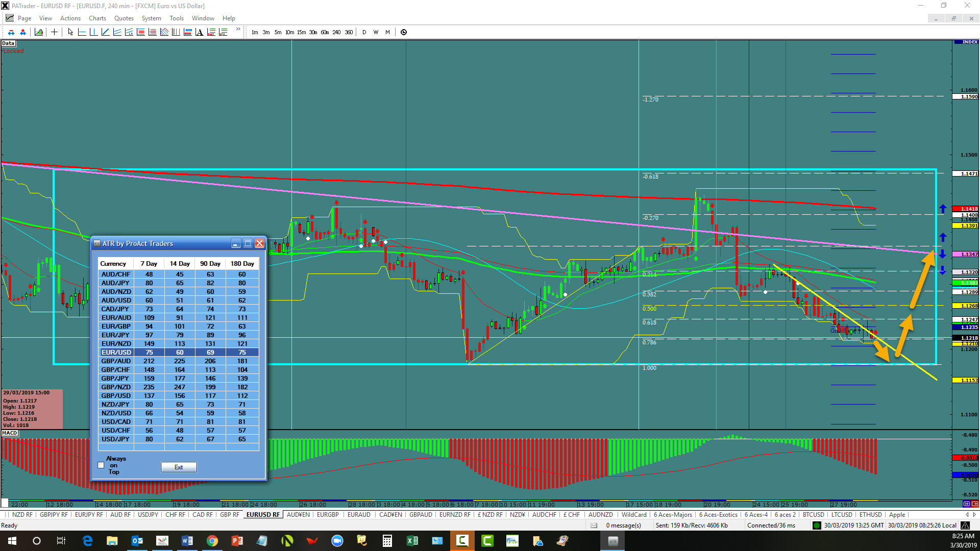980x551 pixels.
Task: Set chart to Daily D timeframe
Action: point(364,32)
